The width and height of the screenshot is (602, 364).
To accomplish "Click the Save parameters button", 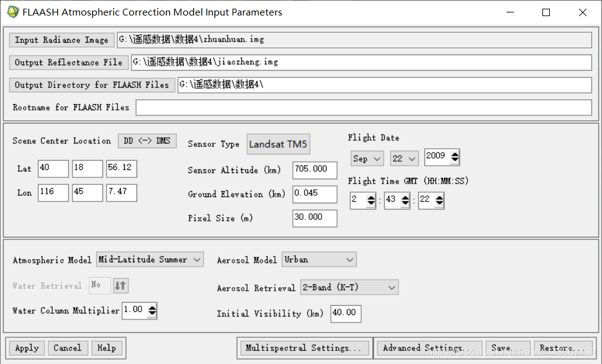I will [x=508, y=348].
